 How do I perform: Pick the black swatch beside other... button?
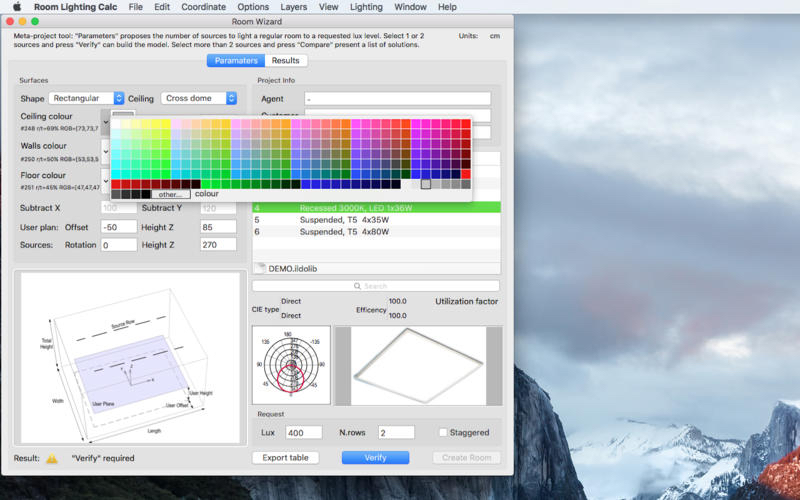[x=146, y=194]
